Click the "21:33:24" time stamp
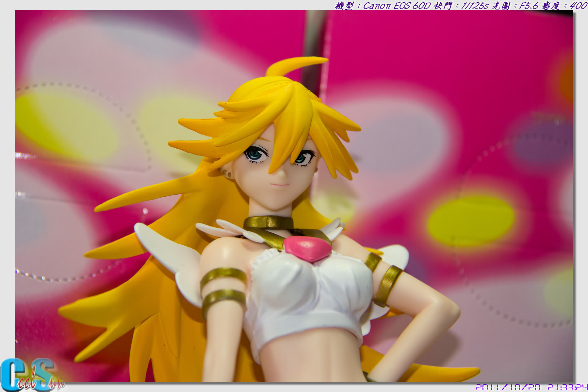Screen dimensions: 588x392 (x=568, y=387)
